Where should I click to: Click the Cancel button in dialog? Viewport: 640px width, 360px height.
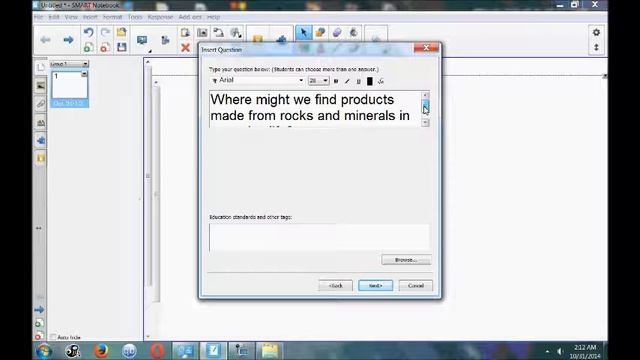416,286
